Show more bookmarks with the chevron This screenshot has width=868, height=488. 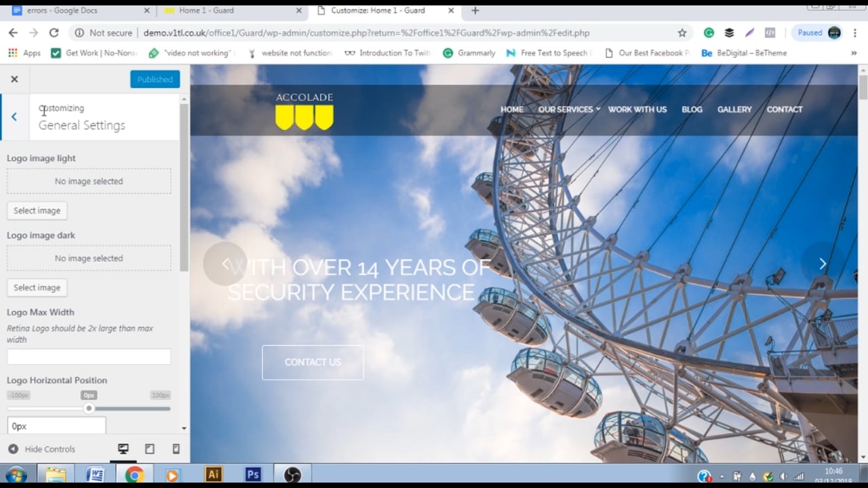click(x=854, y=53)
